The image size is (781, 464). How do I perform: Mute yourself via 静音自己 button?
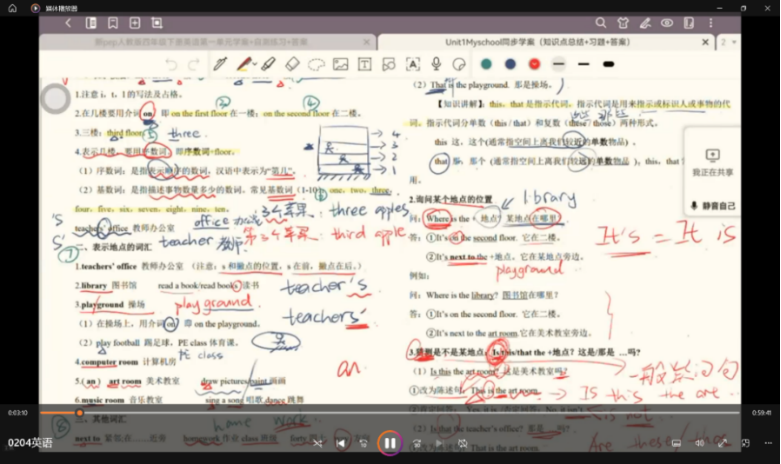pos(713,206)
